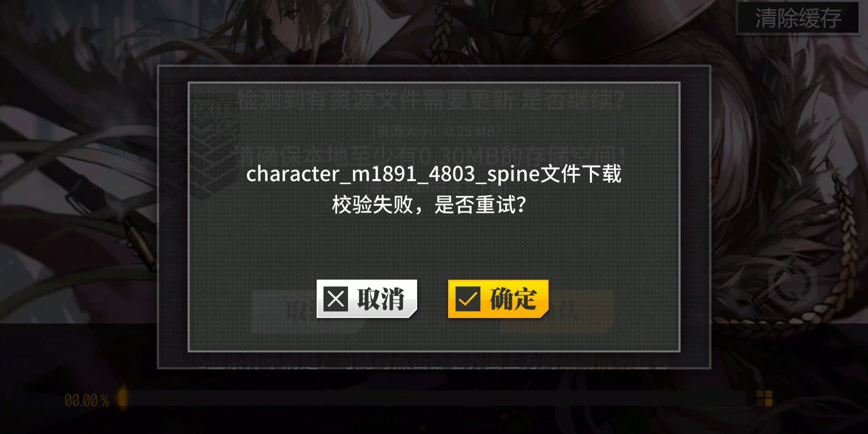Confirm retry with the yellow 确定 button
Image resolution: width=868 pixels, height=434 pixels.
pos(498,299)
